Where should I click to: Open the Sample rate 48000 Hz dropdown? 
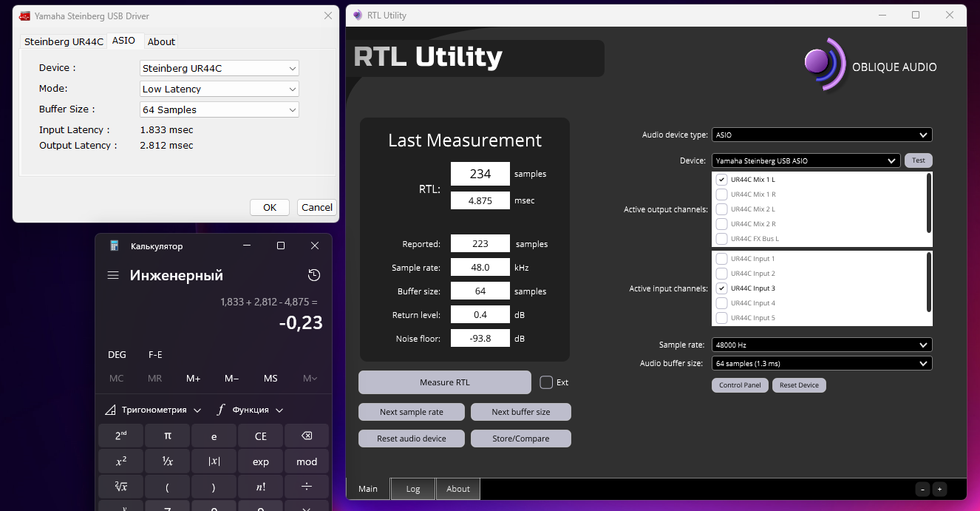click(x=822, y=345)
